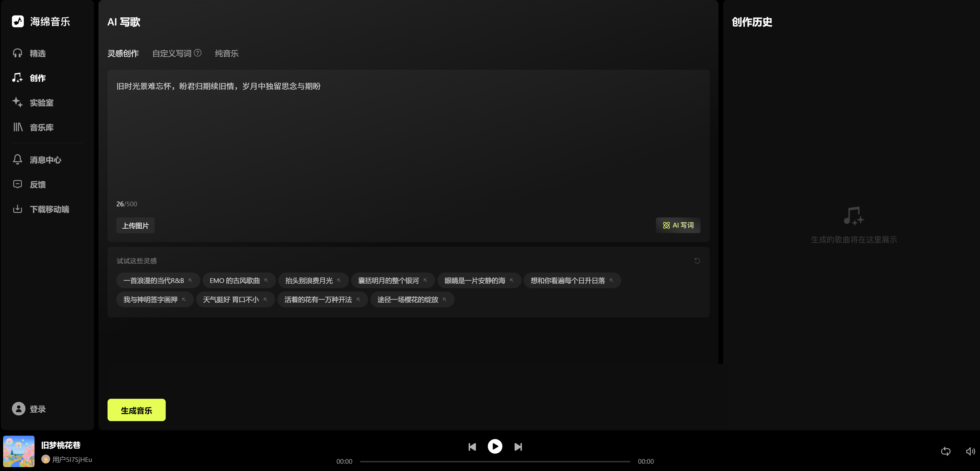The width and height of the screenshot is (980, 471).
Task: Select inspiration EMO 的古风歌曲
Action: [x=239, y=280]
